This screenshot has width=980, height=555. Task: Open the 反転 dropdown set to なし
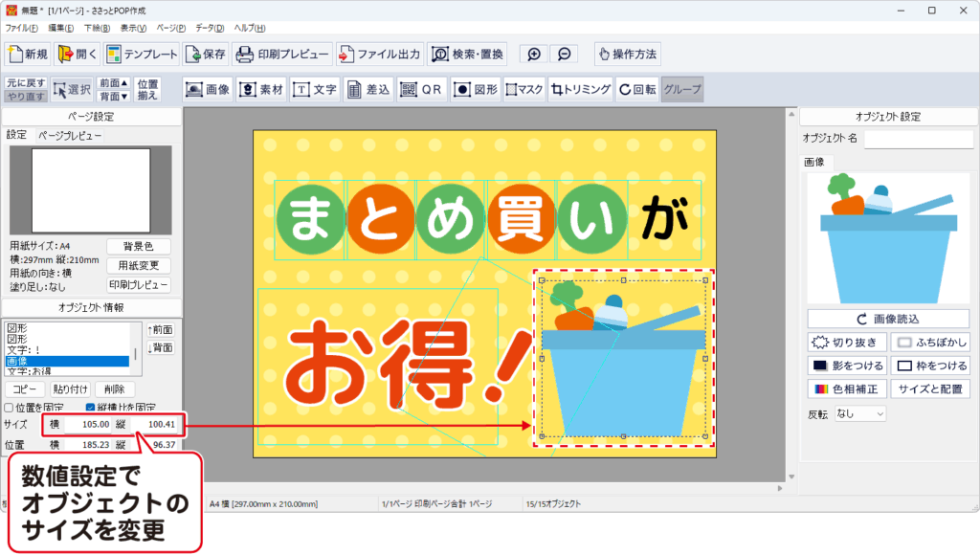click(859, 414)
